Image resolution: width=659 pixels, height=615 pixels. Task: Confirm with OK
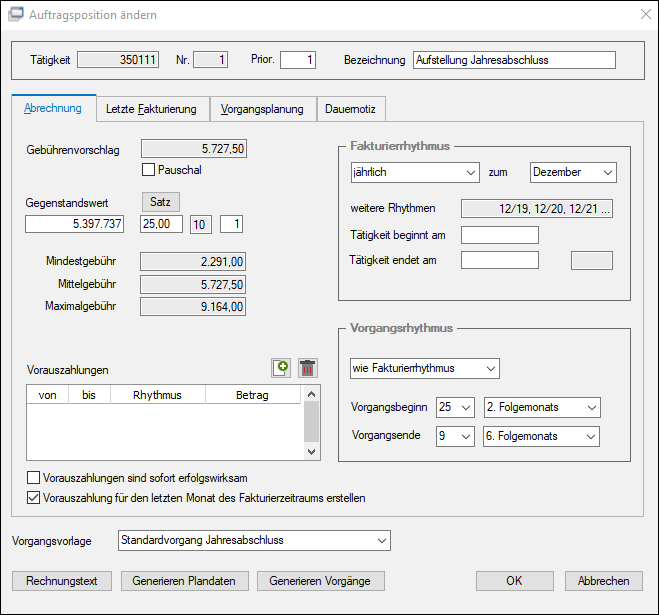click(514, 581)
